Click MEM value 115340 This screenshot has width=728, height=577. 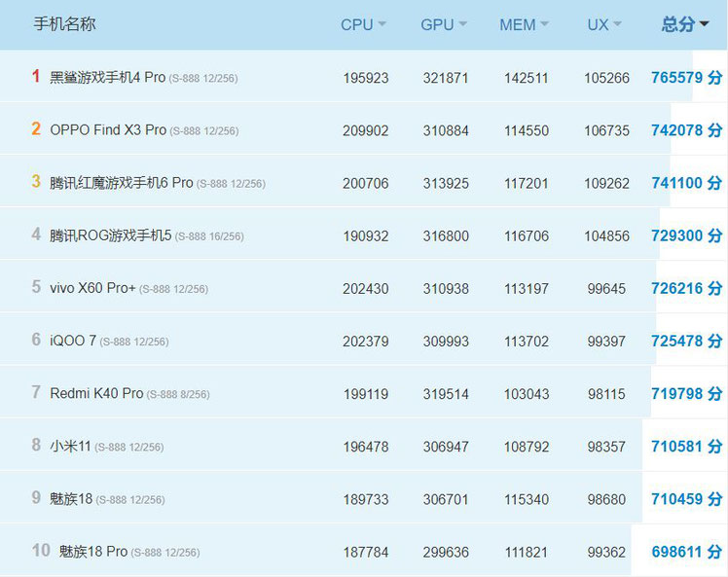pyautogui.click(x=527, y=499)
